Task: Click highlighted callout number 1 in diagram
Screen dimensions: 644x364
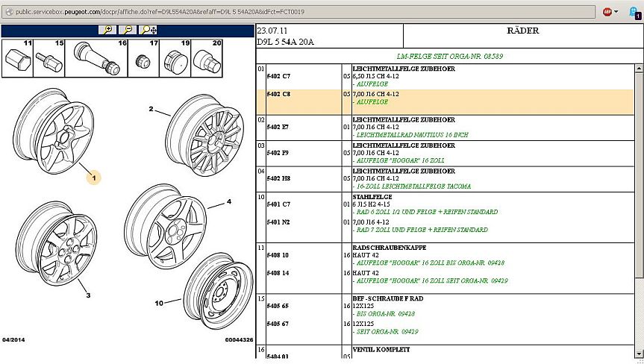Action: (95, 178)
